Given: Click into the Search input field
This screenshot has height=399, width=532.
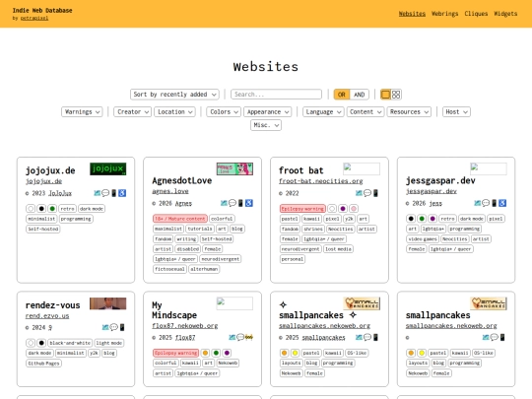Looking at the screenshot, I should point(276,95).
